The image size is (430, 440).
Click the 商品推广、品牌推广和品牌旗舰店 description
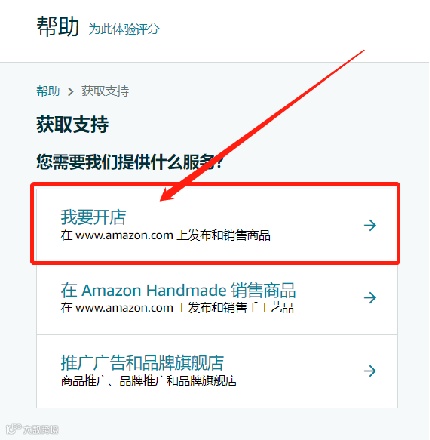tap(149, 380)
